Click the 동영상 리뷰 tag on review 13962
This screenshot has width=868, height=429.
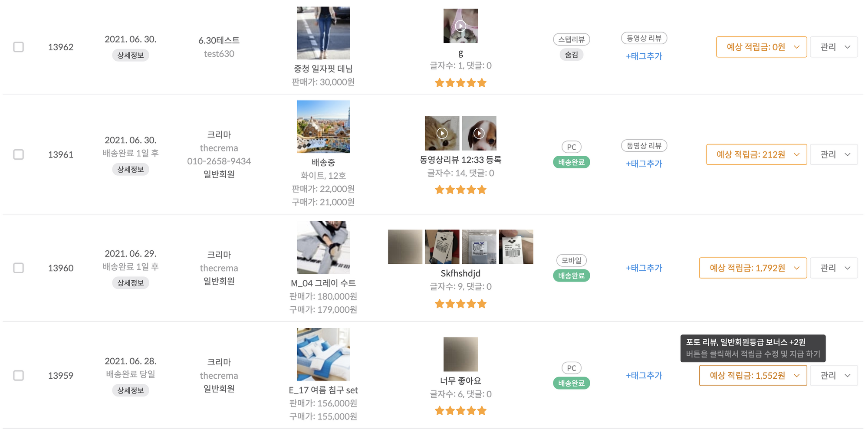coord(644,38)
